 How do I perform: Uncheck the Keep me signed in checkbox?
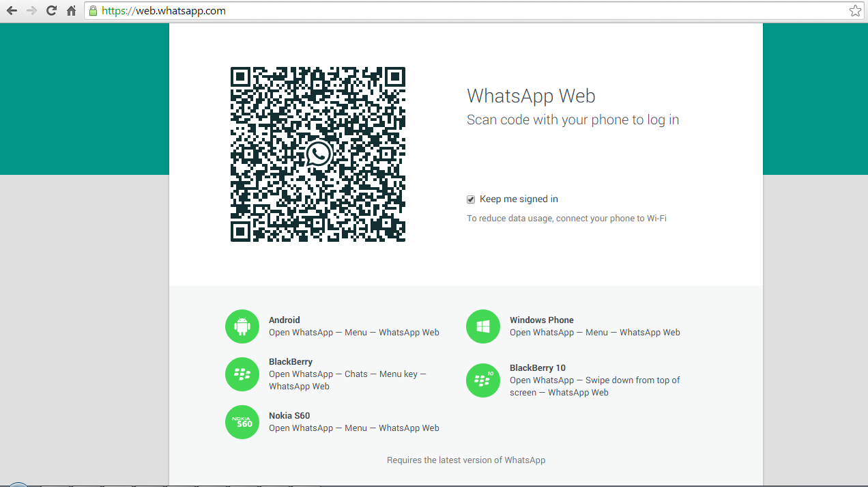point(471,199)
